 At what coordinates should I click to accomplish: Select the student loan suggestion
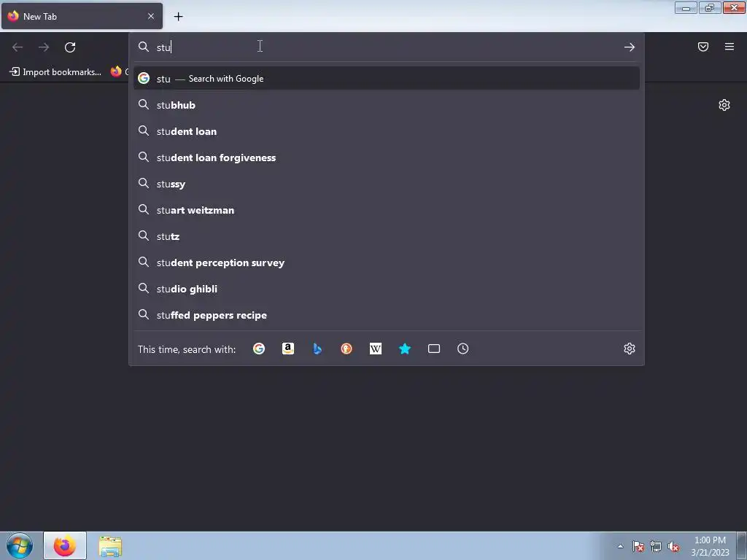387,131
